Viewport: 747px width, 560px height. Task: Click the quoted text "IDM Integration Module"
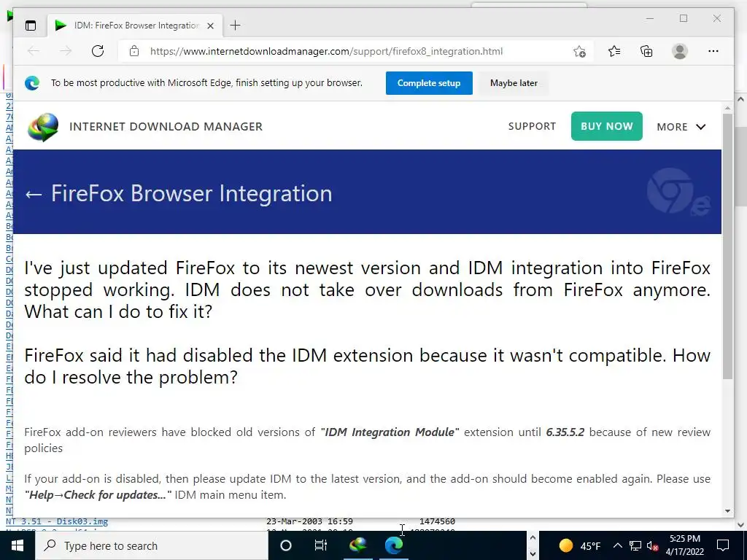pos(390,432)
